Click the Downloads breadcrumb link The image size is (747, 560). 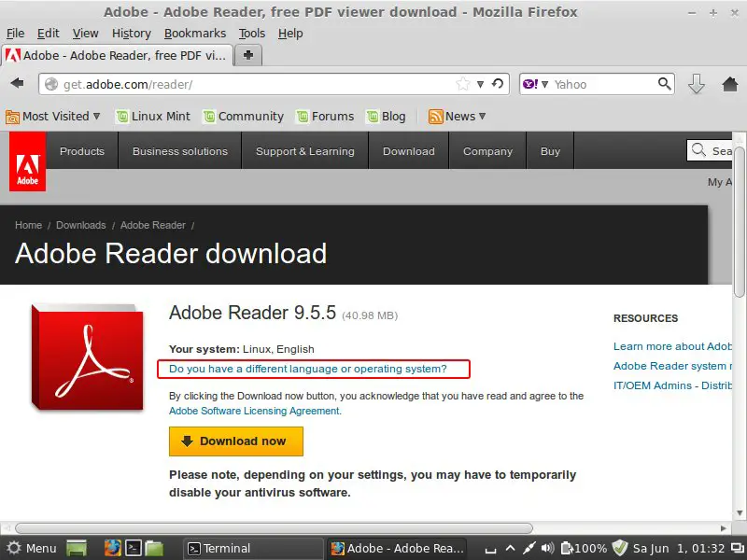81,225
